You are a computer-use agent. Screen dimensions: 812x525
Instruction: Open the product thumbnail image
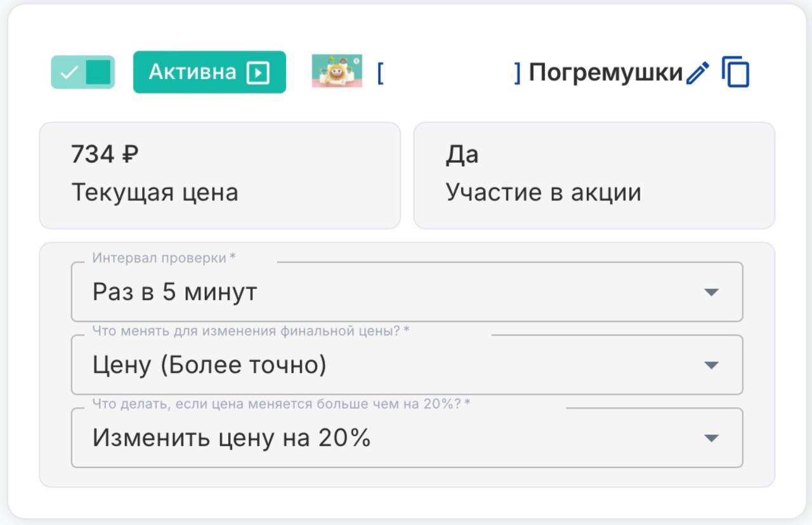337,71
